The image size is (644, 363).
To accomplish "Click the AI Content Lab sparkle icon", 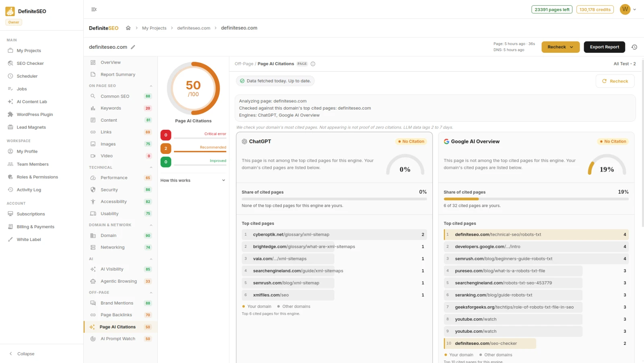I will point(10,102).
